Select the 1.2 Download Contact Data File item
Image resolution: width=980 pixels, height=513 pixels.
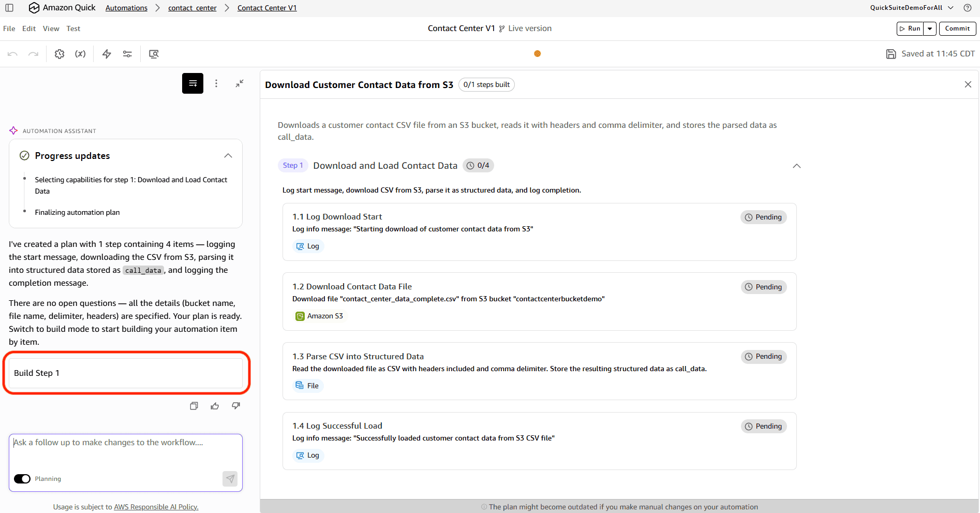point(539,301)
